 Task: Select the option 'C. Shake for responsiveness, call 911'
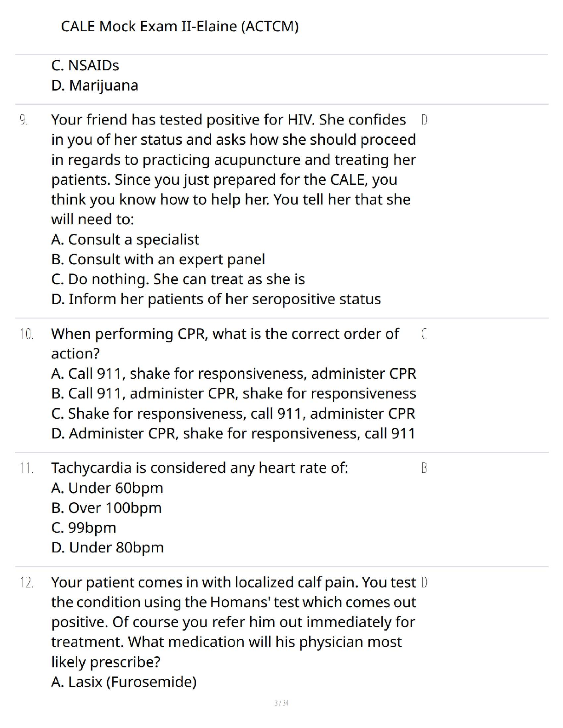coord(233,414)
